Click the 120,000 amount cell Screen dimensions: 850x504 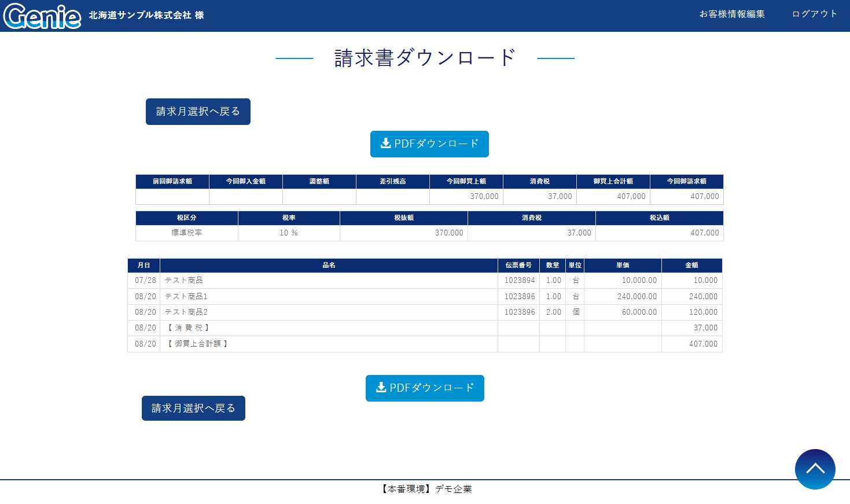click(x=692, y=312)
